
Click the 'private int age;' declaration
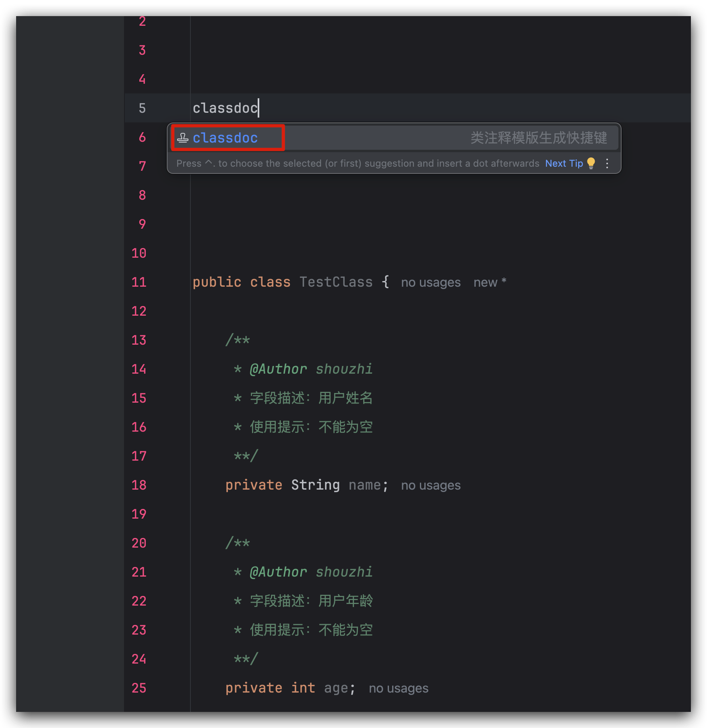tap(290, 688)
